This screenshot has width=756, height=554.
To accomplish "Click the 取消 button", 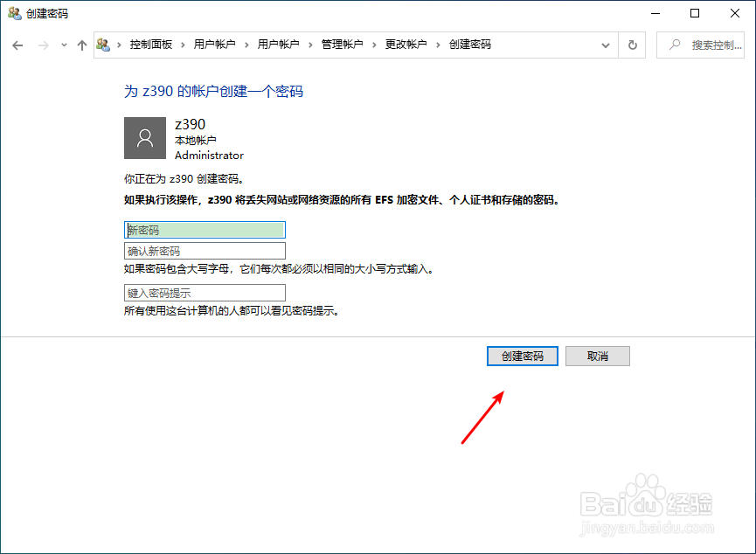I will tap(598, 356).
